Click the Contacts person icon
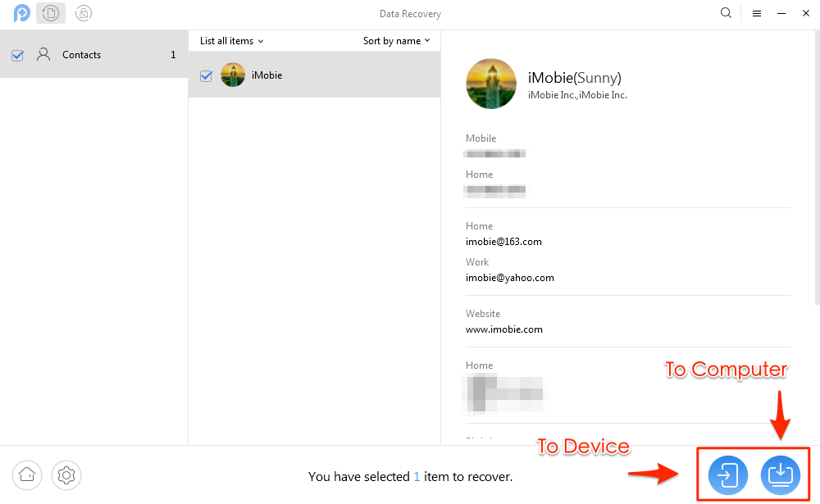 pos(43,54)
